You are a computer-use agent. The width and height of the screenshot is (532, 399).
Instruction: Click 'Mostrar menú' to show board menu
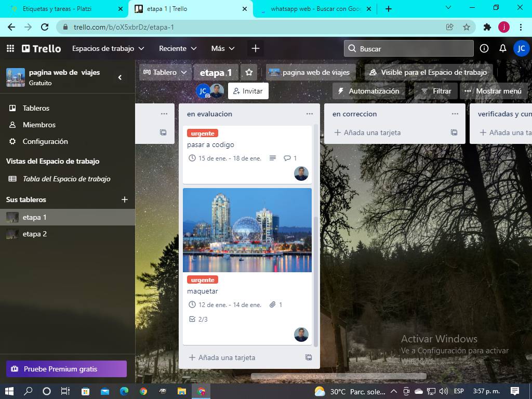(493, 91)
